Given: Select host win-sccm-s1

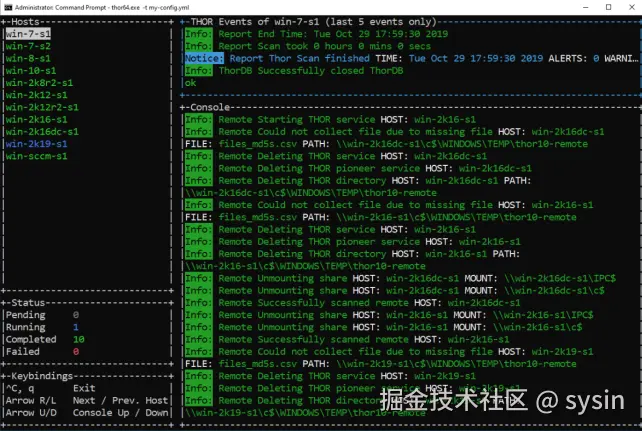Looking at the screenshot, I should 36,156.
